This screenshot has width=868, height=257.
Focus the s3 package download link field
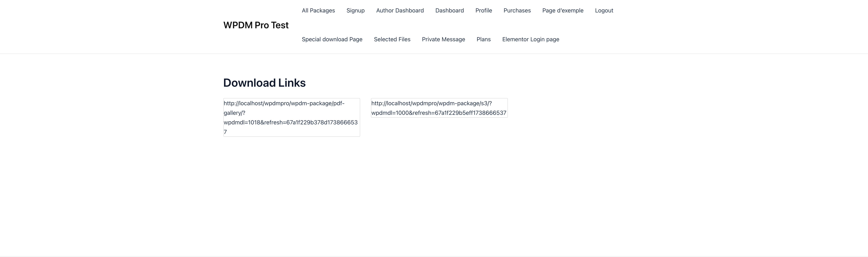tap(439, 108)
